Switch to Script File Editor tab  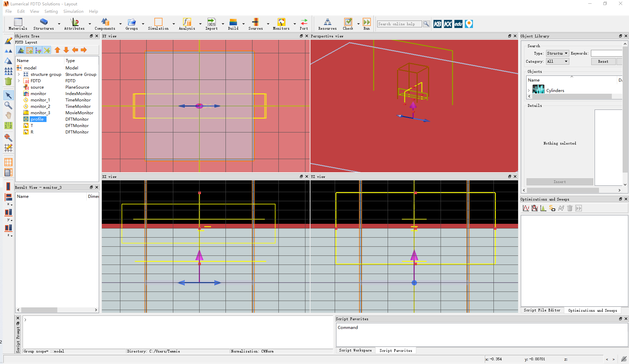pyautogui.click(x=542, y=310)
